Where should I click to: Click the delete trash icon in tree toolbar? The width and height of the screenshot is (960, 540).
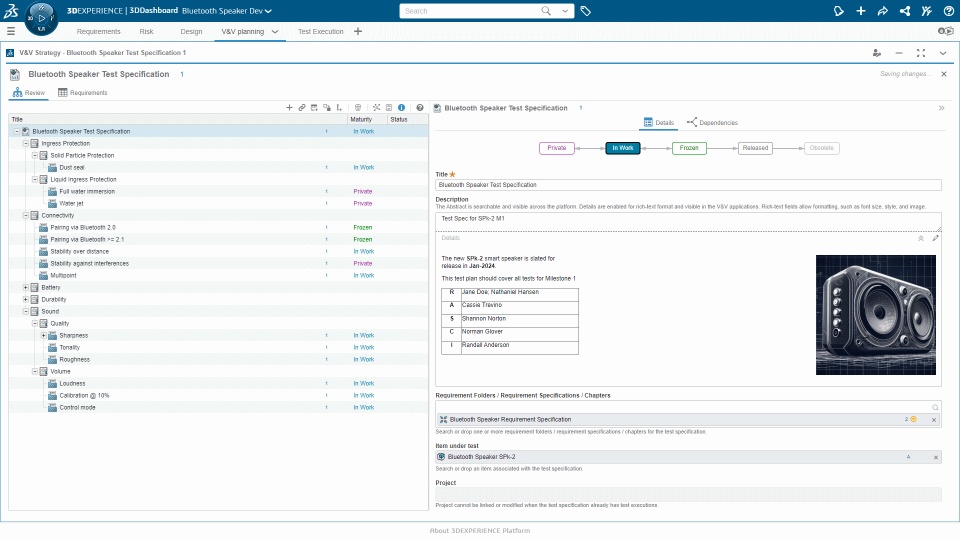tap(358, 108)
